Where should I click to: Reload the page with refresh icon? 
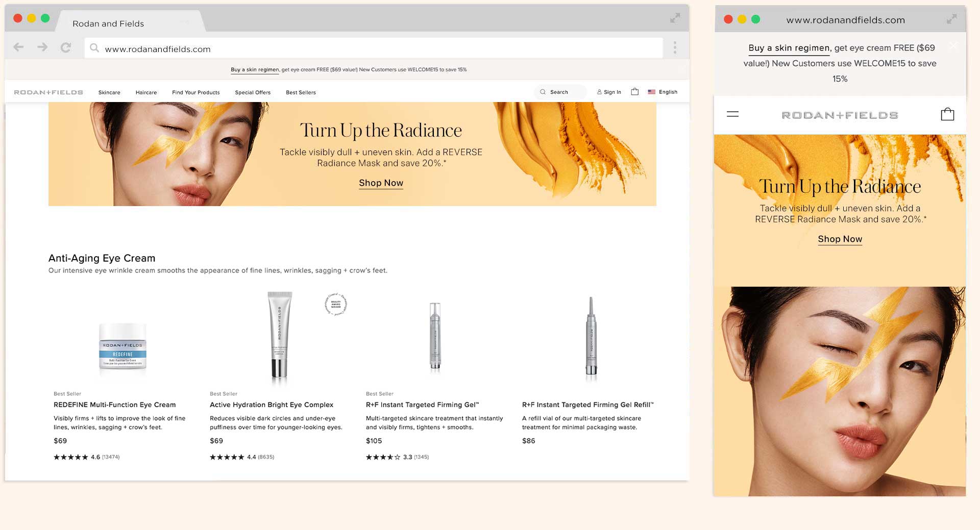click(x=66, y=48)
